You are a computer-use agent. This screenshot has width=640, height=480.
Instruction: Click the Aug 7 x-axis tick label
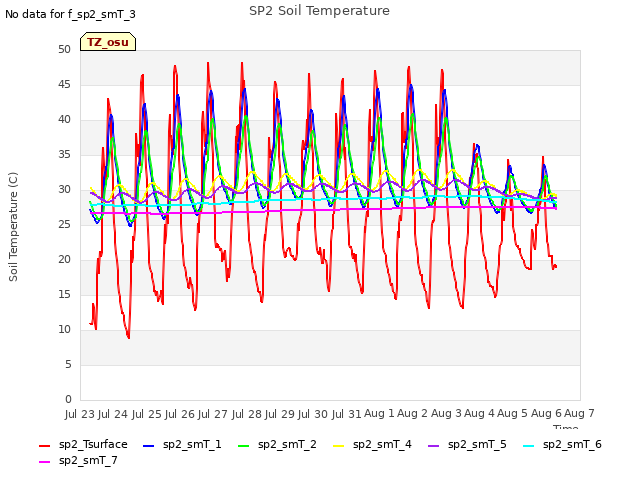click(579, 413)
